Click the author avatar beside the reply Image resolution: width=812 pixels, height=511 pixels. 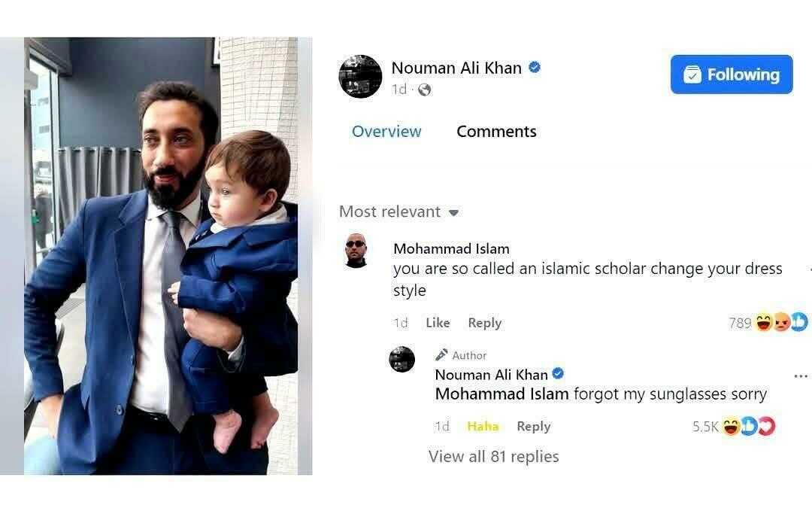[402, 359]
